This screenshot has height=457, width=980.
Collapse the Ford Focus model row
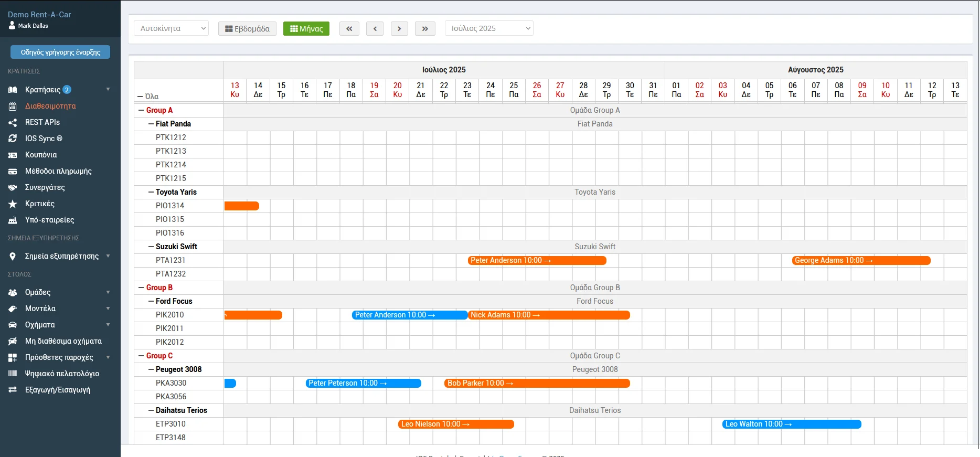click(151, 301)
